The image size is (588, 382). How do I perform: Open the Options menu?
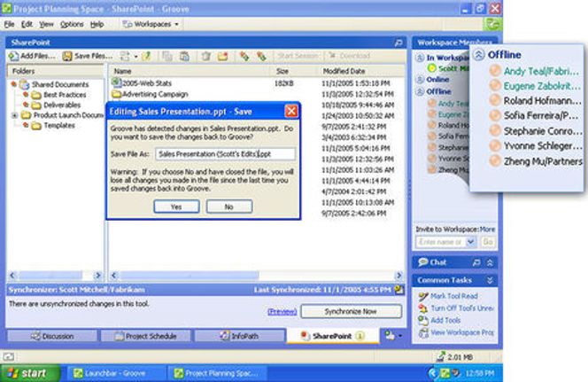pyautogui.click(x=72, y=25)
